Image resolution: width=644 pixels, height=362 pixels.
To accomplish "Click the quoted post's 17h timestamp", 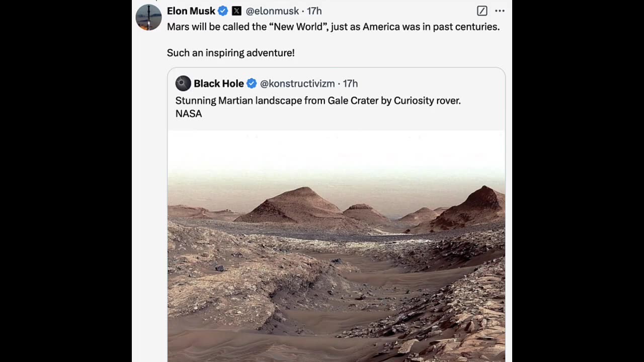I will (x=350, y=83).
